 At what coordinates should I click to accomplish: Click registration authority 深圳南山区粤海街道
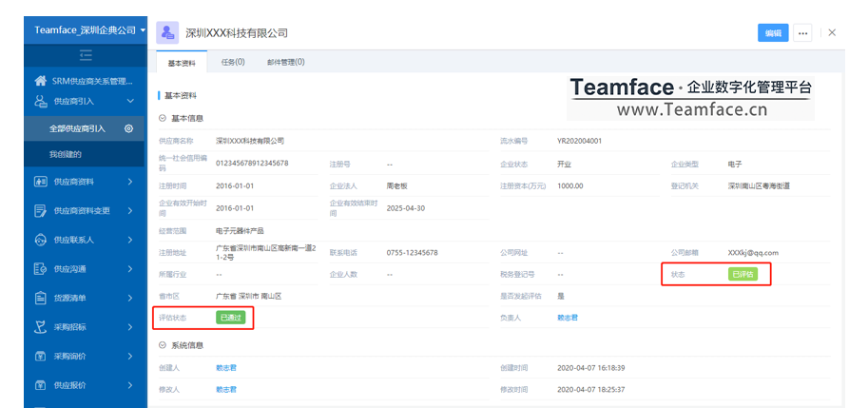pos(759,186)
